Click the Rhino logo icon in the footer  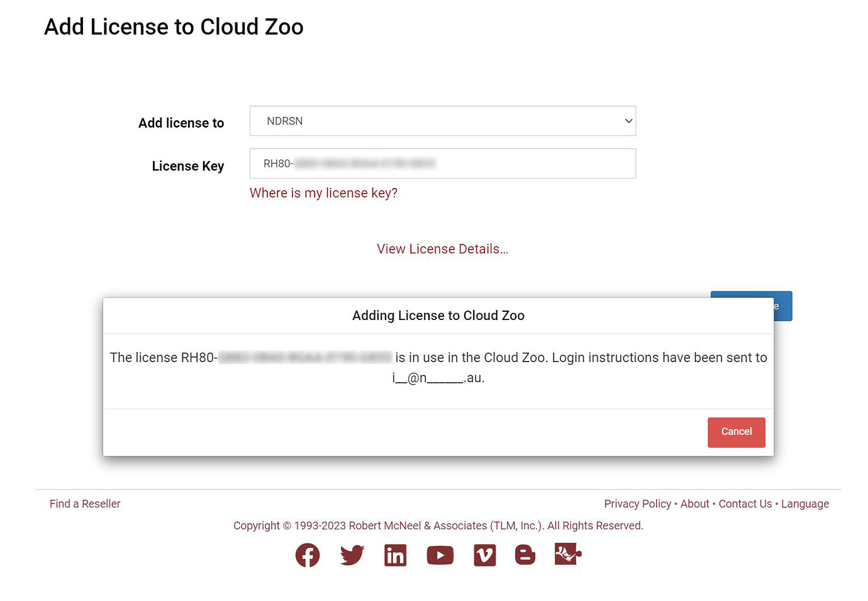point(566,555)
